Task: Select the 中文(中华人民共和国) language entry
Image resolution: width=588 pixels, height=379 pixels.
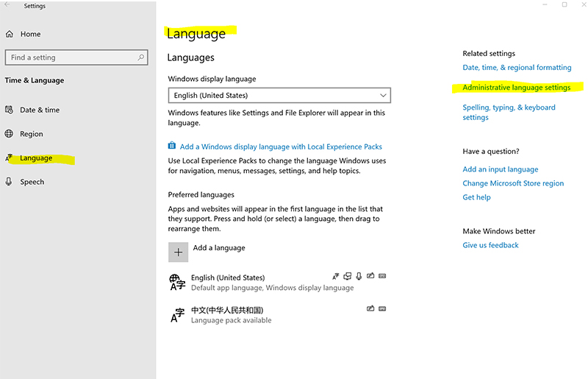Action: tap(278, 315)
